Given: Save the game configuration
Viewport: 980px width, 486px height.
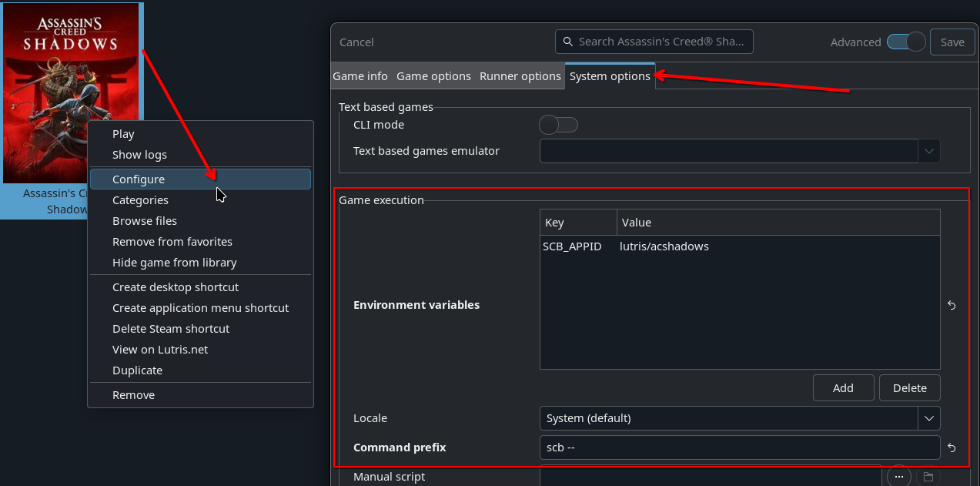Looking at the screenshot, I should coord(952,42).
